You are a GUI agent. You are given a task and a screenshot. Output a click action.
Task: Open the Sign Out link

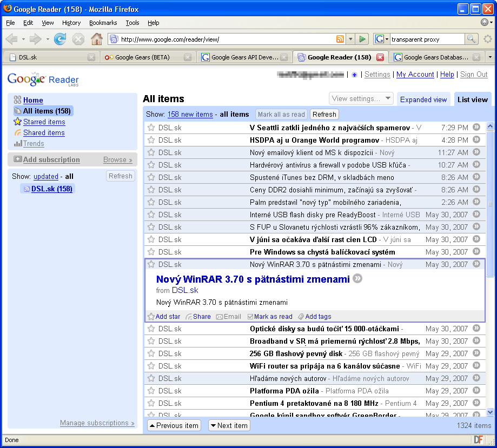click(x=474, y=75)
